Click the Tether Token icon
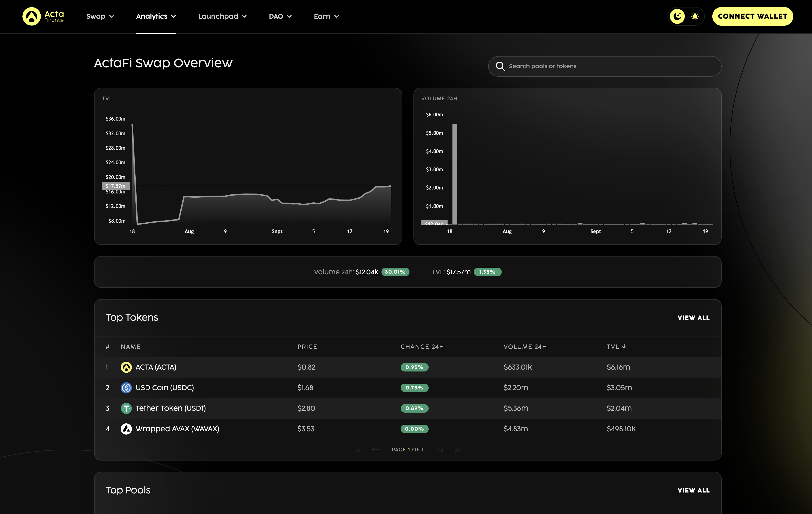The width and height of the screenshot is (812, 514). click(126, 408)
